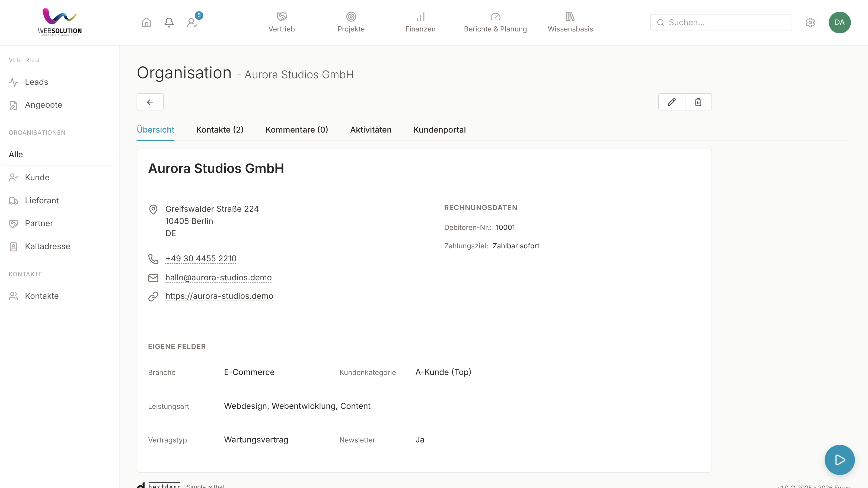Click the Aurora Studios GmbH card heading
Image resolution: width=868 pixels, height=488 pixels.
[216, 168]
